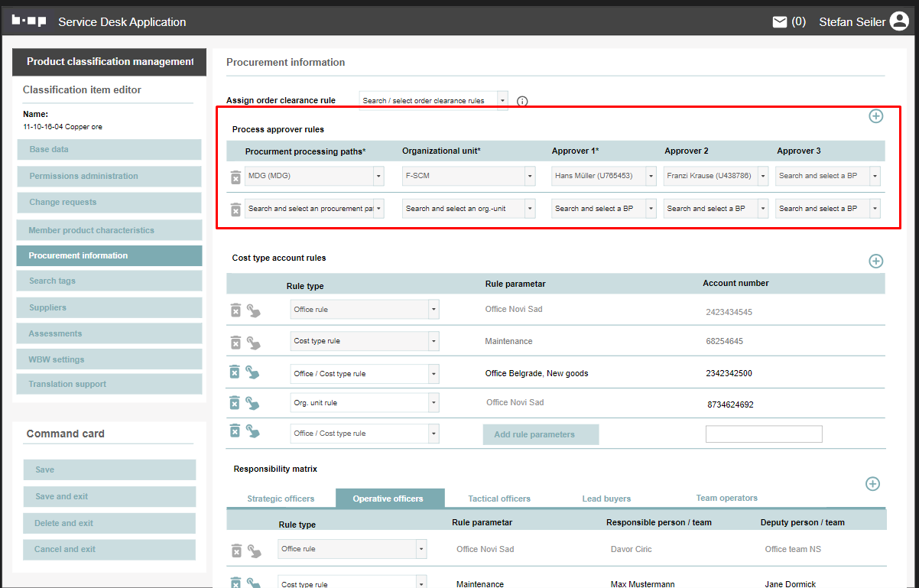
Task: Click hand icon on Maintenance cost rule row
Action: click(x=253, y=343)
